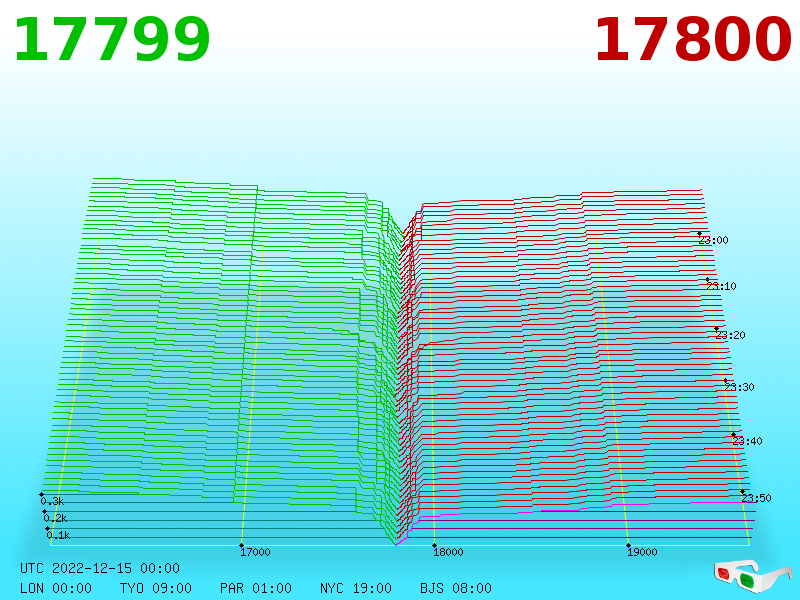The image size is (800, 600).
Task: Click the 23:00 time axis label
Action: point(713,240)
